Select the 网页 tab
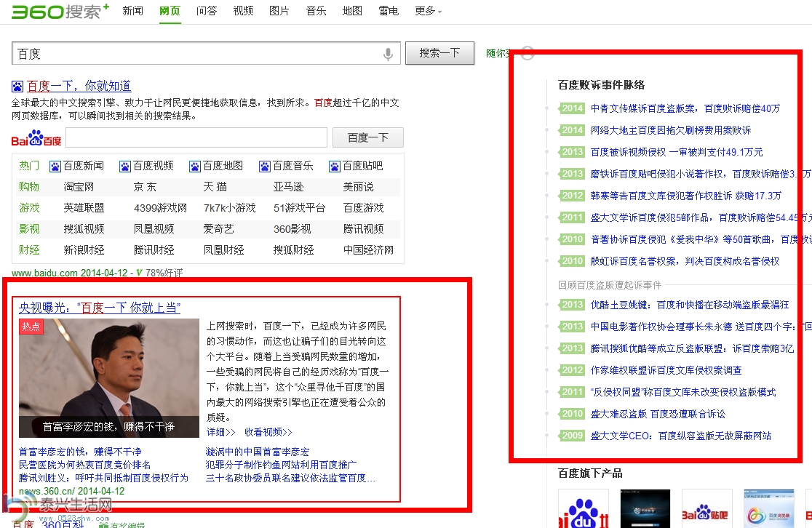 (170, 11)
